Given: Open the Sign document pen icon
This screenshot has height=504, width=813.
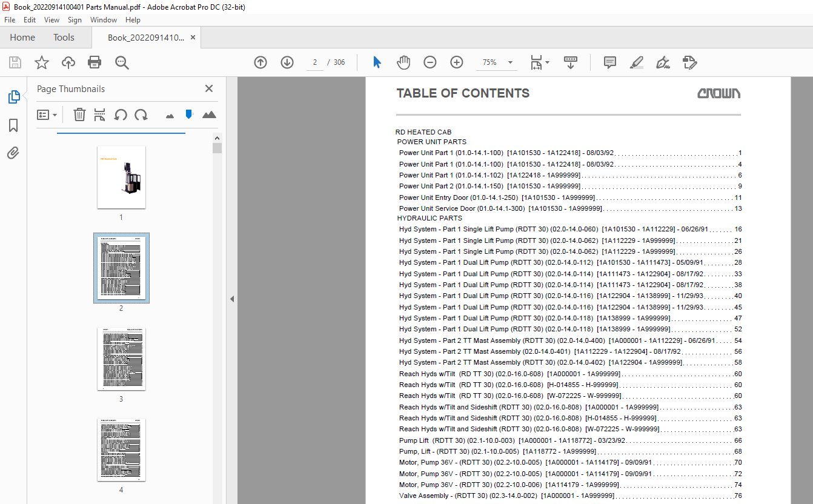Looking at the screenshot, I should coord(663,62).
